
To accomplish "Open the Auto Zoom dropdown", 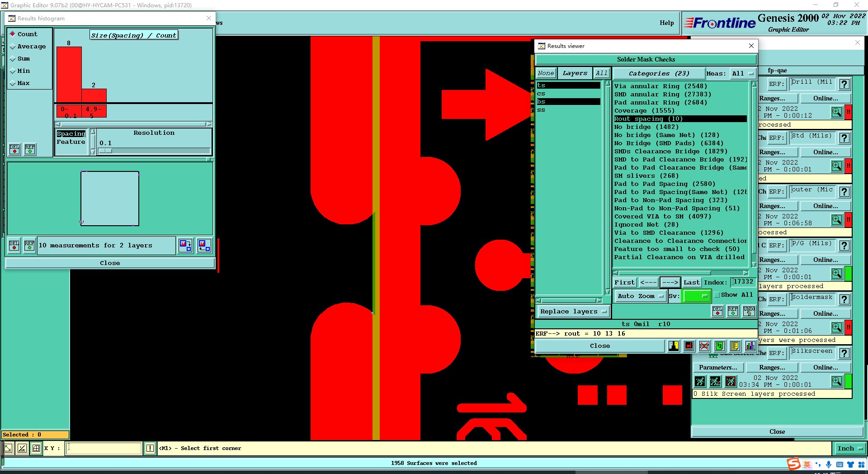I will (641, 296).
